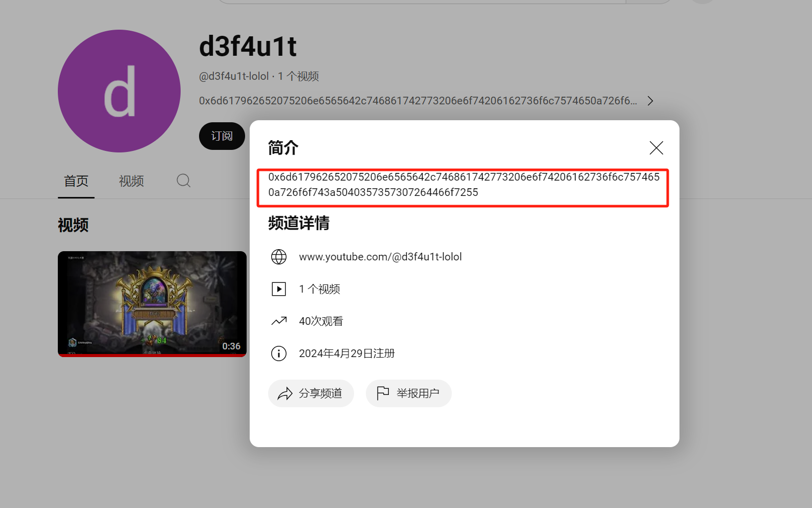
Task: Click the 简介 dialog title
Action: [x=283, y=148]
